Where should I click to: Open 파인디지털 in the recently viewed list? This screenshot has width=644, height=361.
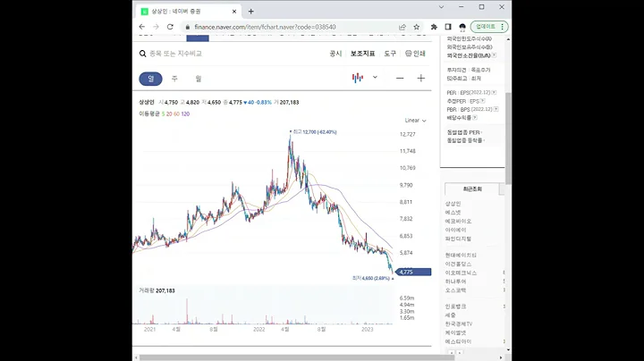tap(458, 239)
